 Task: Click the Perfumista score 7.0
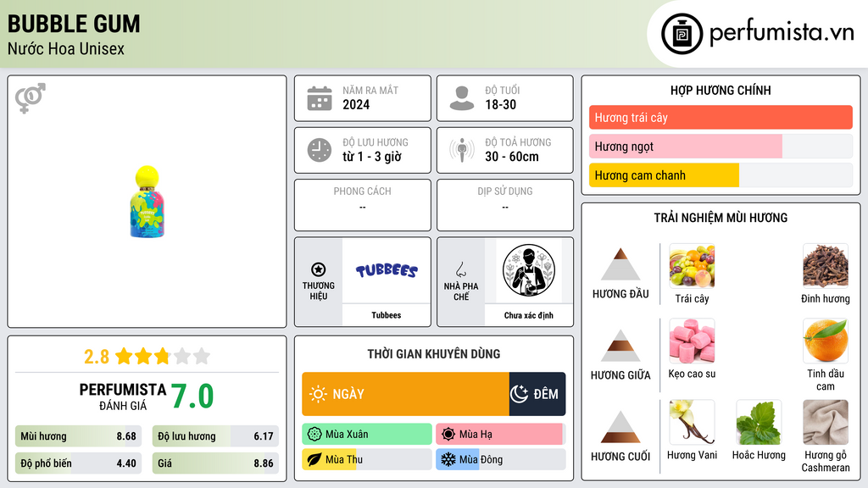tap(192, 396)
